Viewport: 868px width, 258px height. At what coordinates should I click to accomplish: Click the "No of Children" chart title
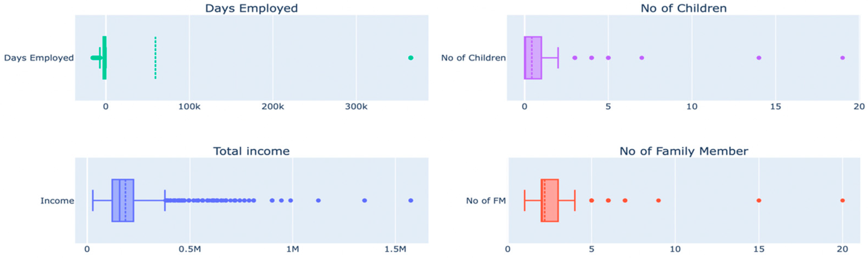click(x=683, y=8)
